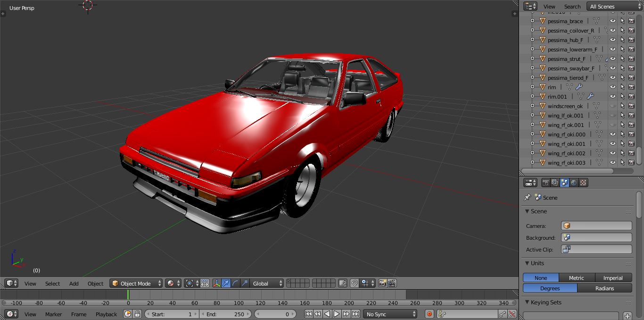
Task: Enable the rotate manipulator icon
Action: tap(235, 283)
